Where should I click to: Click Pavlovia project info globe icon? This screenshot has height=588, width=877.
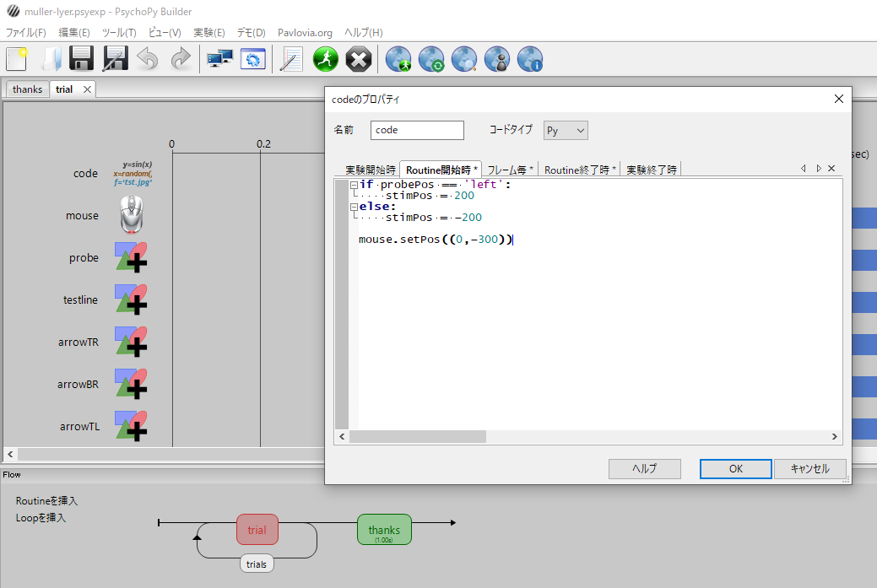click(x=530, y=59)
